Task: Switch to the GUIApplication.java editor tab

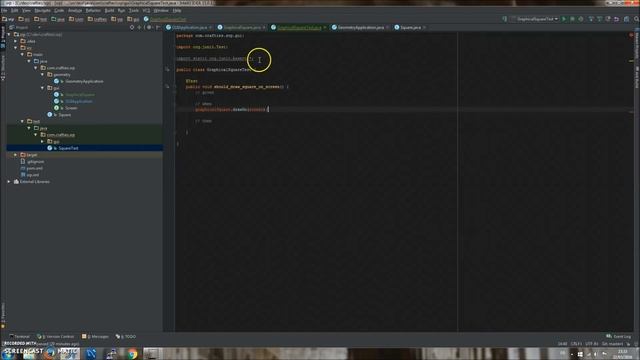Action: (x=189, y=27)
